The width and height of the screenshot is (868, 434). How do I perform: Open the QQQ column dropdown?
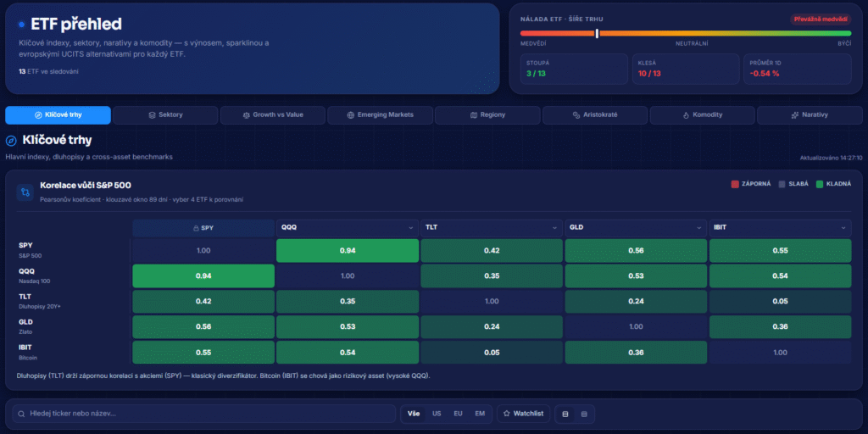[x=347, y=227]
